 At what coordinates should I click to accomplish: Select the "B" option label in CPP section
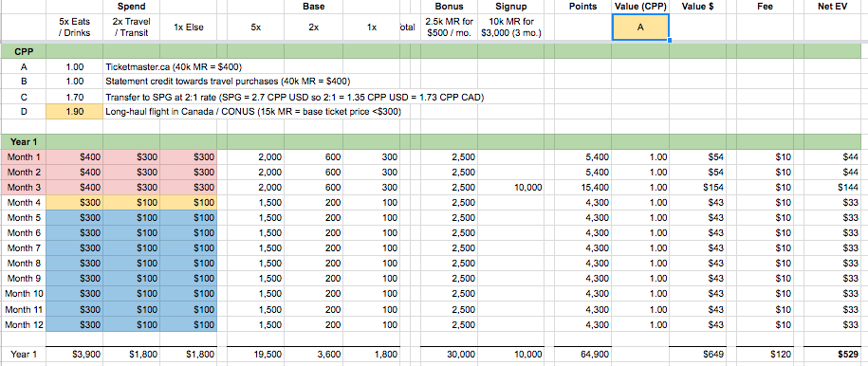pyautogui.click(x=24, y=82)
